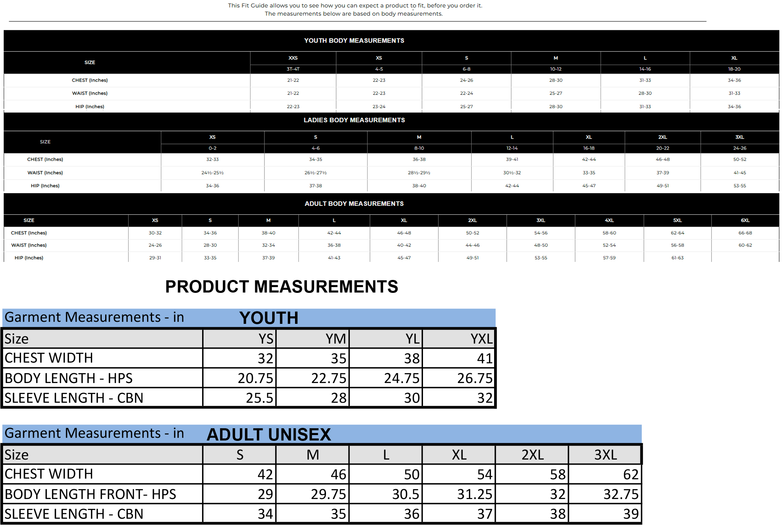Click ladies waist value '24½-25½'
Viewport: 783px width, 532px height.
[212, 173]
